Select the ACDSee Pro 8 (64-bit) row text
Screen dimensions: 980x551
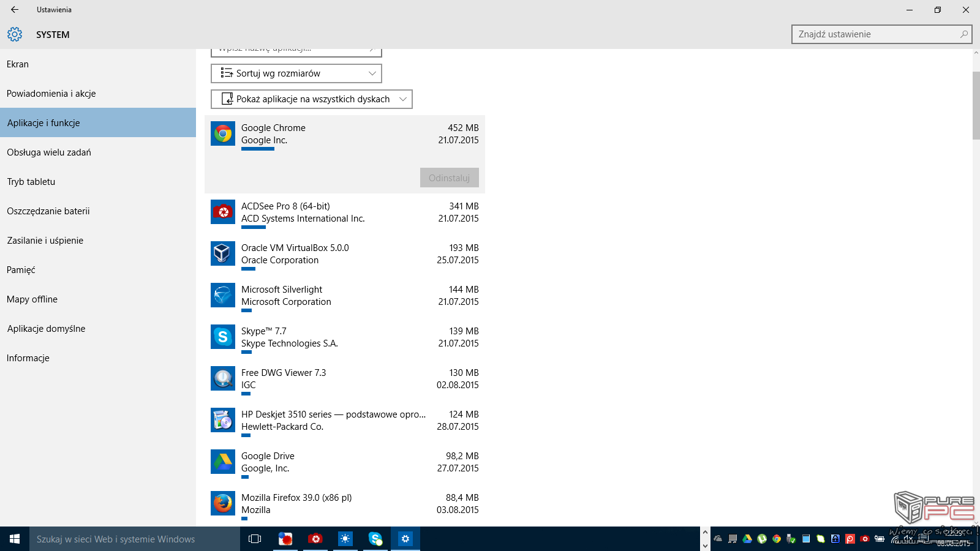[x=285, y=206]
